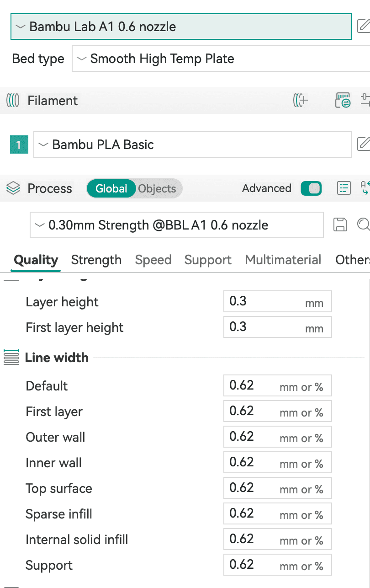Click the First layer height value field
The height and width of the screenshot is (588, 370).
coord(277,327)
